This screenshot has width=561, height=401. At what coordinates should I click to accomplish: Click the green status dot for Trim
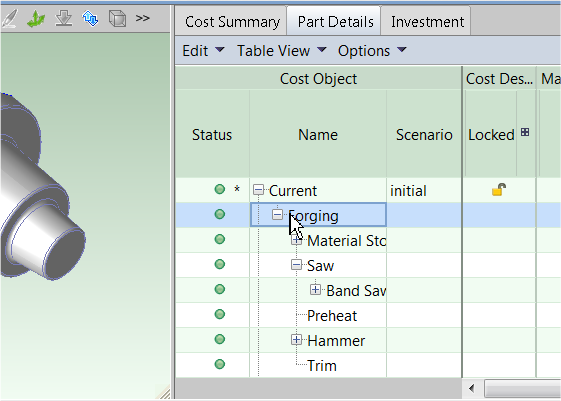point(220,364)
